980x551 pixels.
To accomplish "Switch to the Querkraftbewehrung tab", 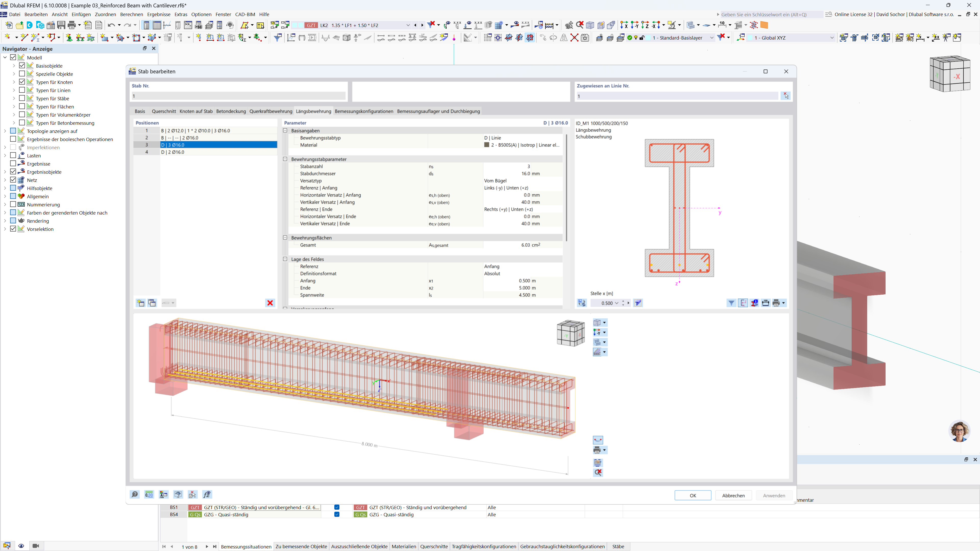I will pyautogui.click(x=271, y=111).
